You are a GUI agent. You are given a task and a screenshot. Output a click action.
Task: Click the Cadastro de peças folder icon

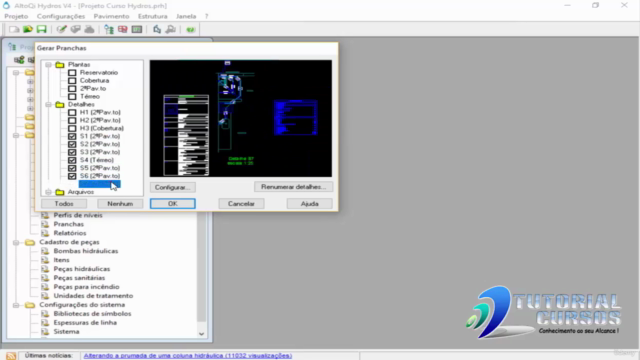tap(30, 242)
